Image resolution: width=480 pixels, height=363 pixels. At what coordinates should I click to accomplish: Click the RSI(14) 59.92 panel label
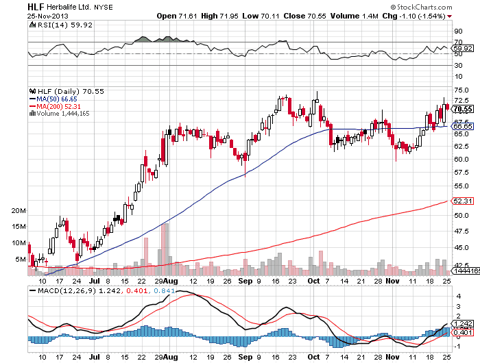pyautogui.click(x=65, y=25)
